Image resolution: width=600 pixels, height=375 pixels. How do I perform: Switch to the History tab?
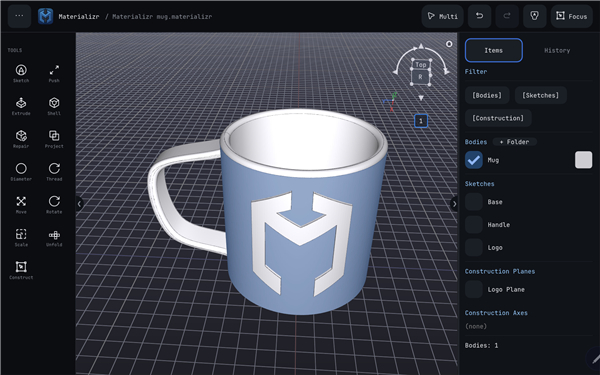coord(557,50)
